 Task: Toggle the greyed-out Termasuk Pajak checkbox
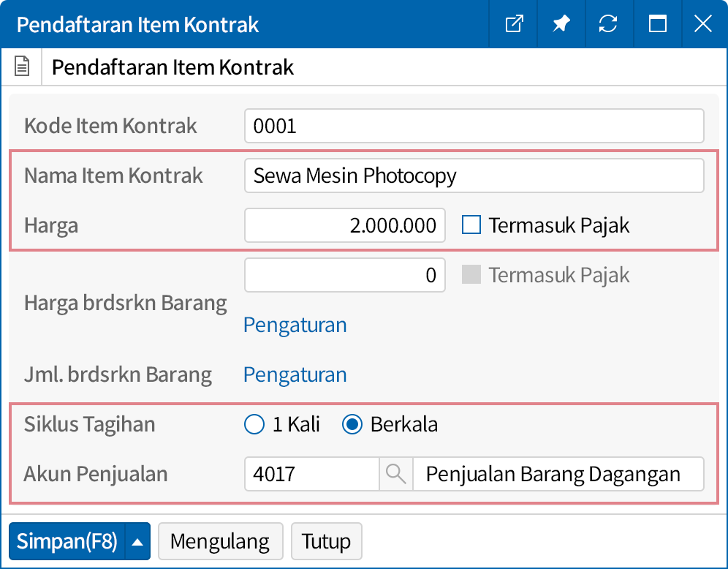click(471, 275)
